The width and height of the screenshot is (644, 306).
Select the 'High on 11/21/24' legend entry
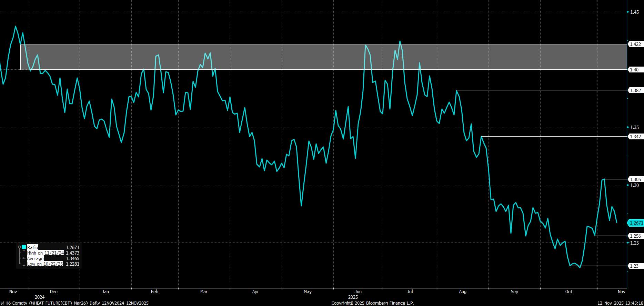(46, 253)
